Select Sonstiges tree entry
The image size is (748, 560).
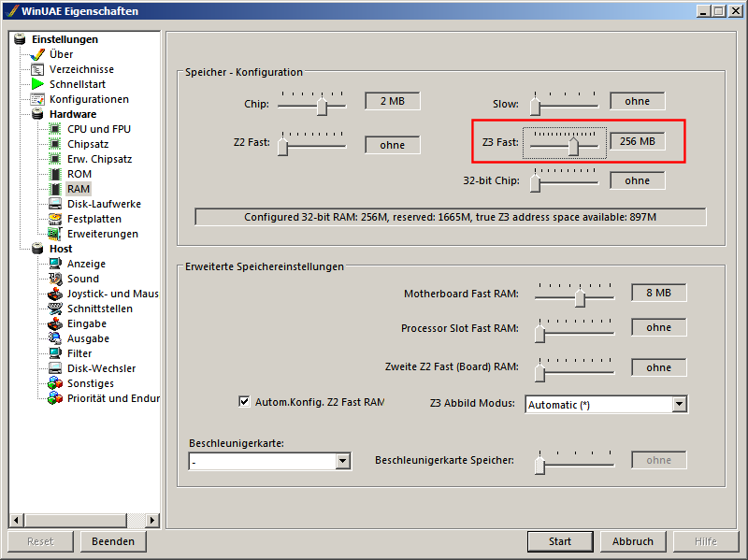tap(90, 383)
